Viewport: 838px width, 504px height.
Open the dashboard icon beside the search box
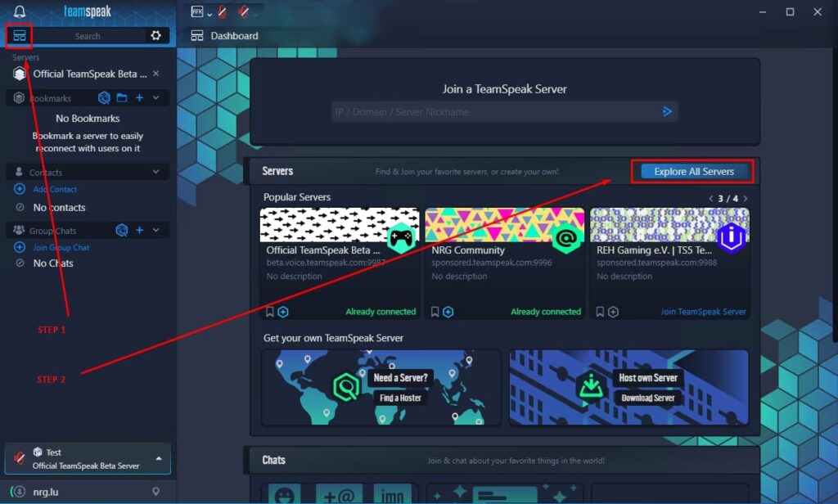pyautogui.click(x=20, y=36)
